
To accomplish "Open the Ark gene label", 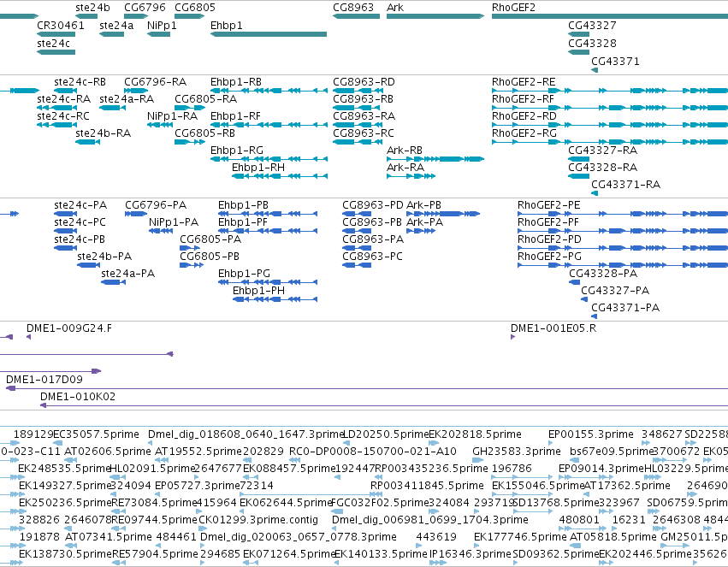I will pyautogui.click(x=395, y=8).
